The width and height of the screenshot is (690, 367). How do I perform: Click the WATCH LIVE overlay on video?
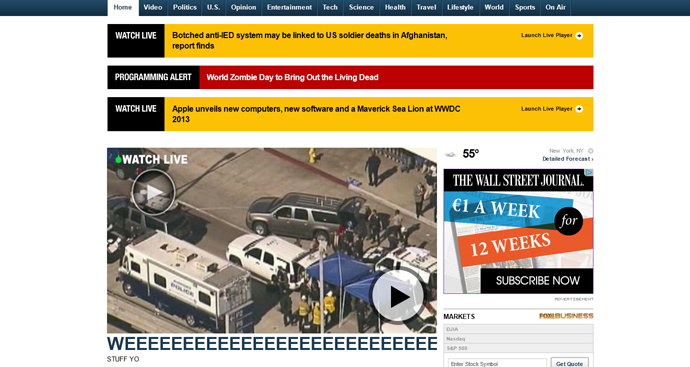tap(155, 159)
